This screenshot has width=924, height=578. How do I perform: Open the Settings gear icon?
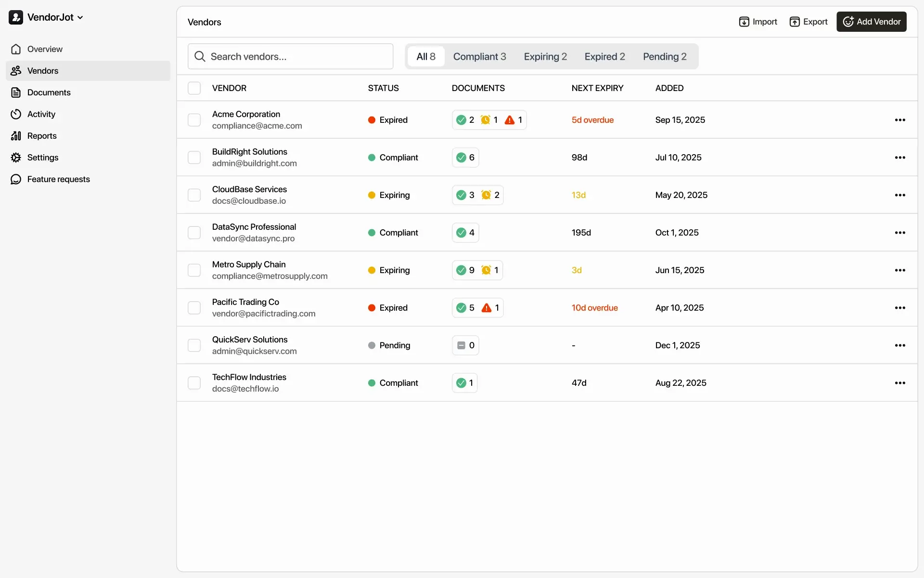tap(16, 158)
